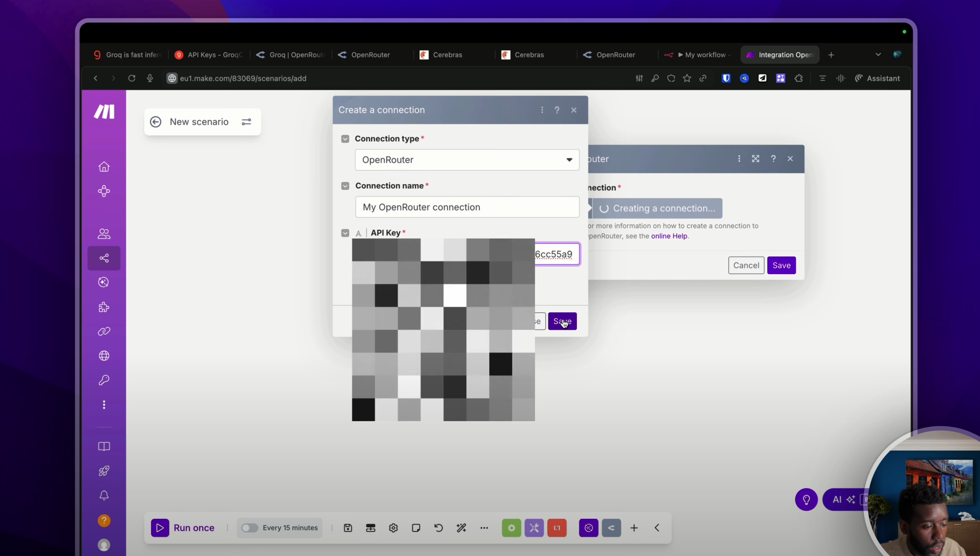980x556 pixels.
Task: Open the scenario settings gear in bottom toolbar
Action: coord(393,528)
